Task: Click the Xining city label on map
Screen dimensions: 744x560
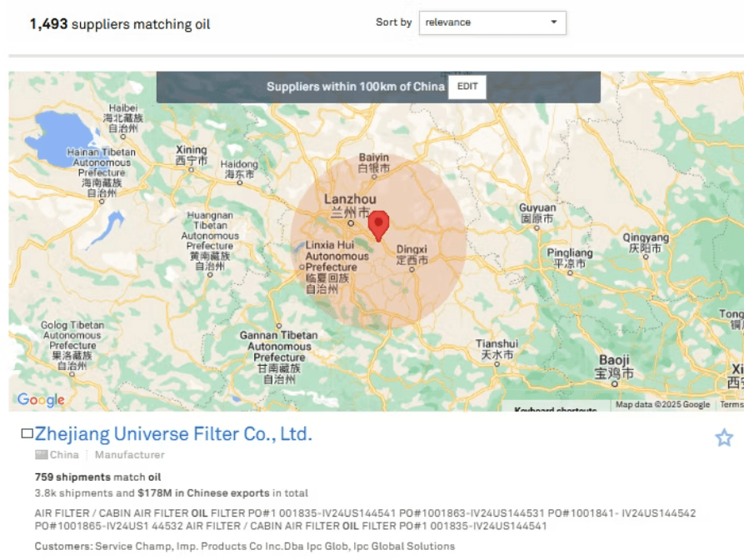Action: (x=192, y=155)
